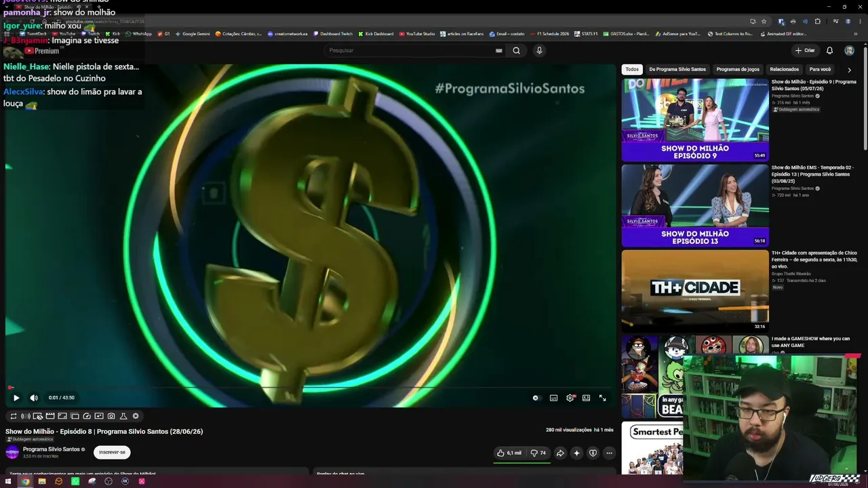Click the sparkle Ask AI button
This screenshot has width=868, height=488.
[576, 453]
